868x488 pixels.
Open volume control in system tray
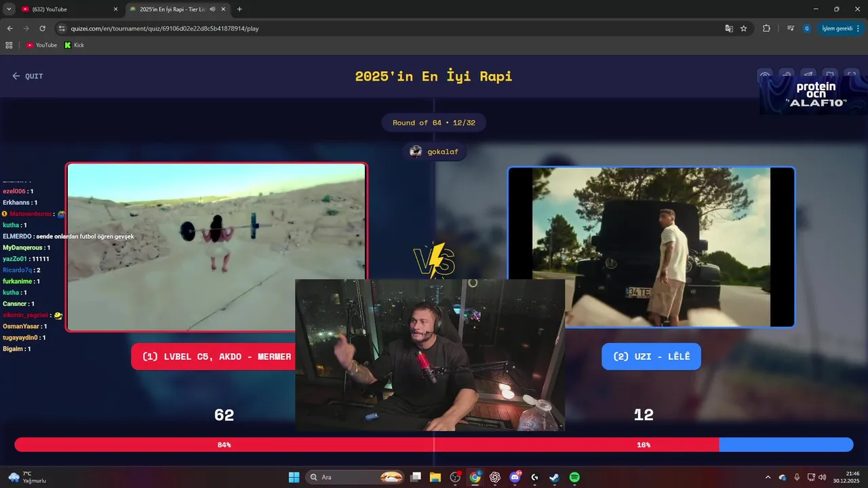coord(823,477)
